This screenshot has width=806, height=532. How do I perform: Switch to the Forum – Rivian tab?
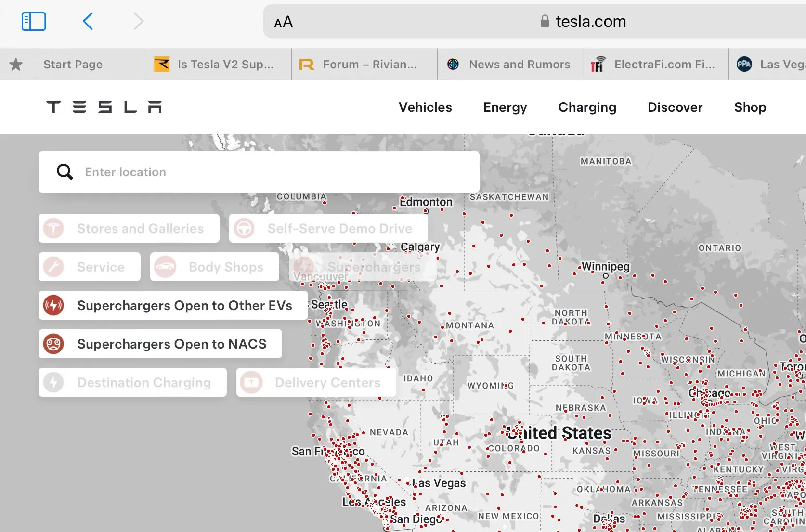(x=364, y=65)
